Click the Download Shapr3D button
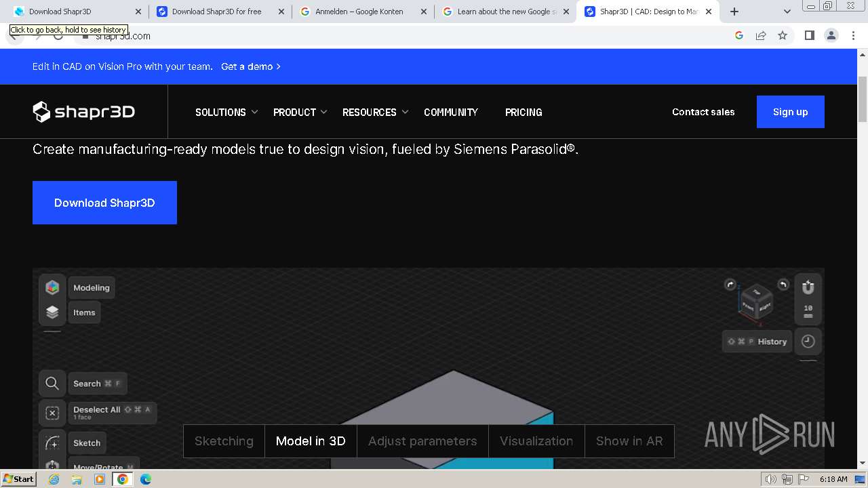The image size is (868, 488). [104, 203]
